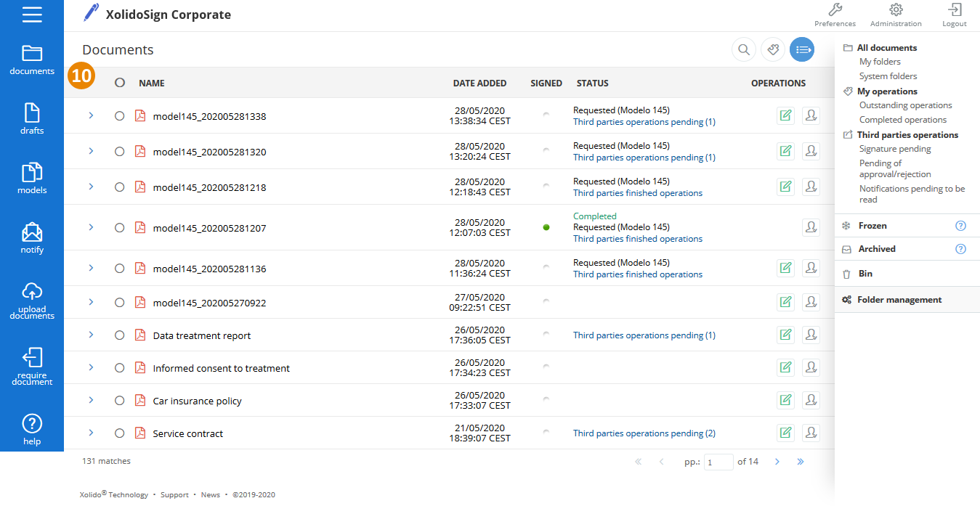Viewport: 980px width, 506px height.
Task: Select radio for model145_202005281320
Action: 120,152
